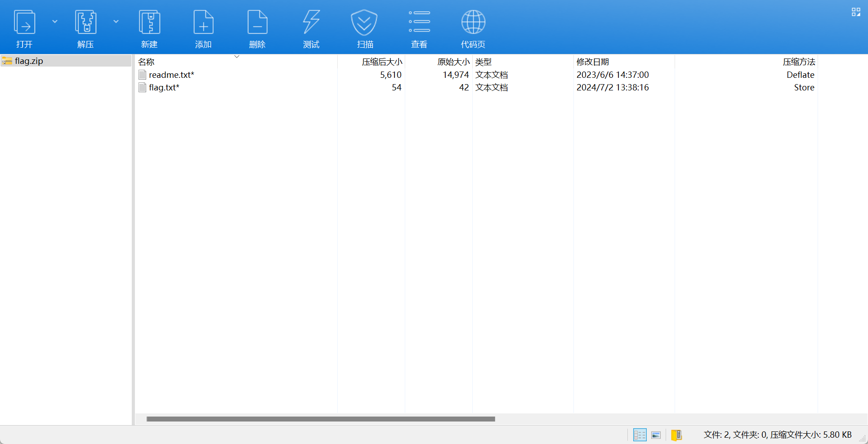Screen dimensions: 868x444
Task: Expand the dropdown arrow next to 解压
Action: 116,21
